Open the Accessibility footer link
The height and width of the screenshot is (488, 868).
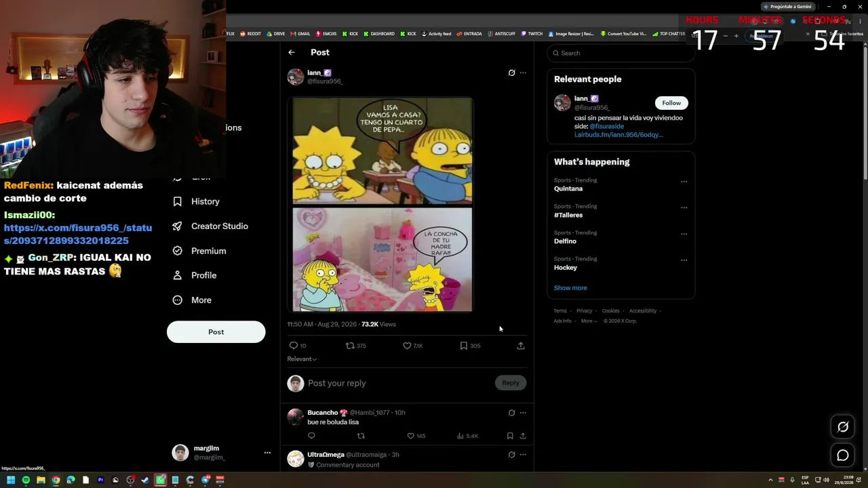point(643,311)
